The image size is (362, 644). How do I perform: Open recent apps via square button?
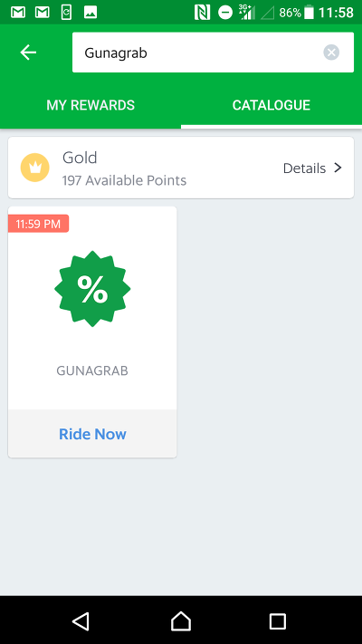(x=278, y=621)
